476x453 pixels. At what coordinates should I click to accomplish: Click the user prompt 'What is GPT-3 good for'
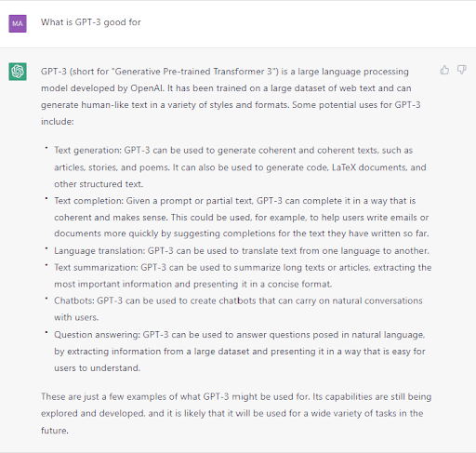(x=91, y=22)
